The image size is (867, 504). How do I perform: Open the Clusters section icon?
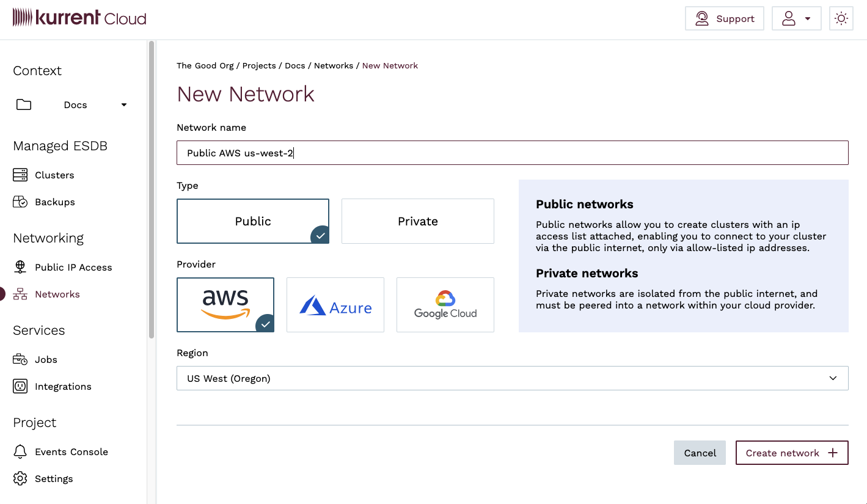tap(19, 175)
